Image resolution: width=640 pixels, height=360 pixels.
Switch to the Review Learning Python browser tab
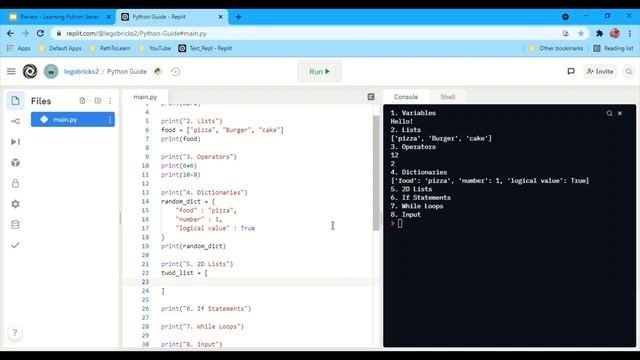tap(59, 17)
